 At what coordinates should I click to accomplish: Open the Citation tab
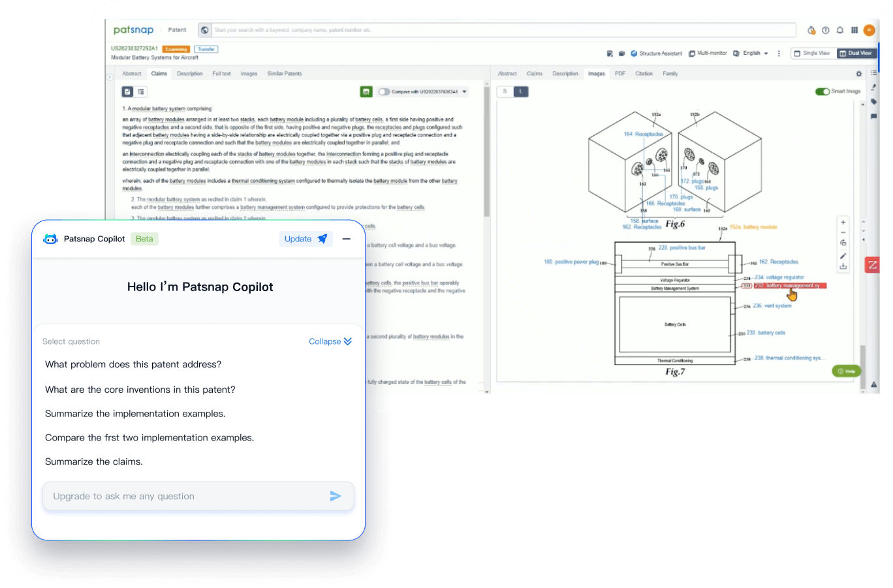pos(644,74)
